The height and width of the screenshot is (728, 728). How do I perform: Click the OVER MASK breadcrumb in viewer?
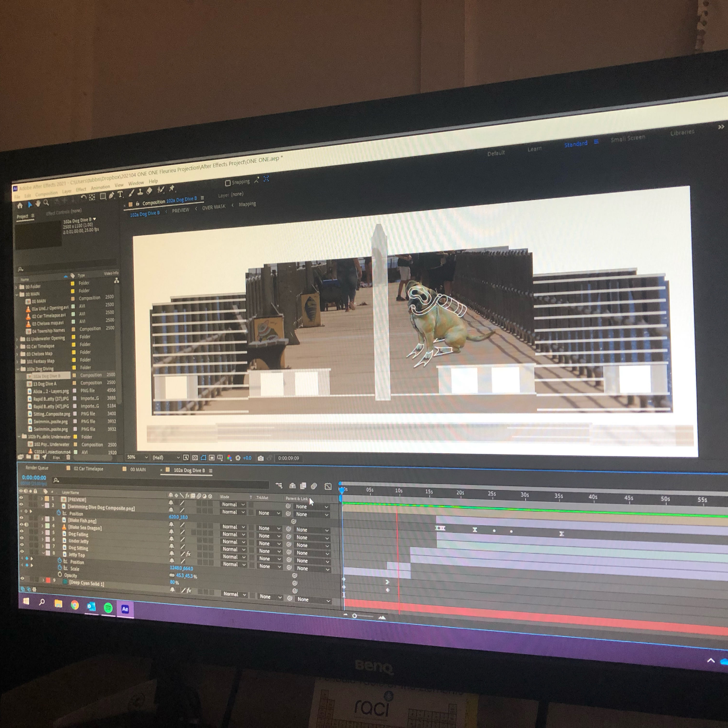[x=214, y=207]
